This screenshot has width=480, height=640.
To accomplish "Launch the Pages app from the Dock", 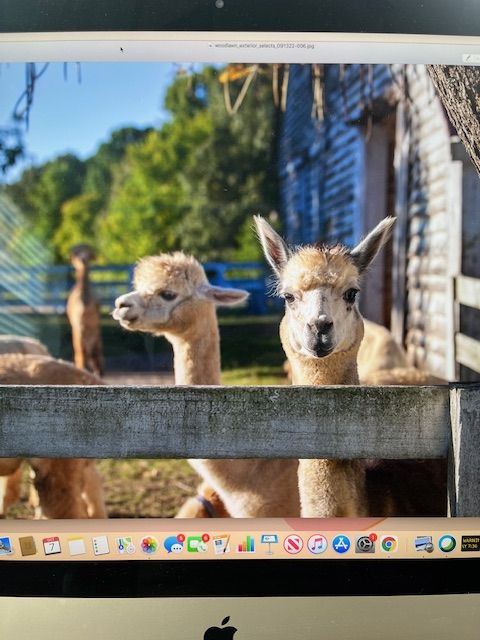I will [x=222, y=544].
